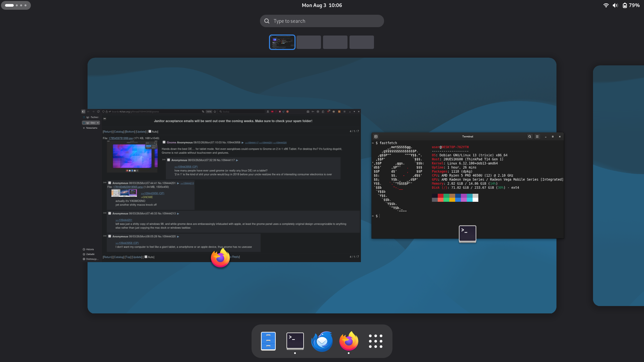Switch to the fourth workspace thumbnail
The height and width of the screenshot is (362, 644).
tap(362, 42)
